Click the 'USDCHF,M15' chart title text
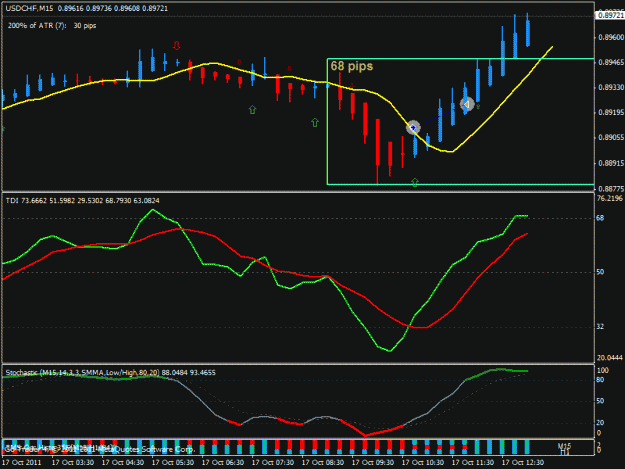The height and width of the screenshot is (469, 625). click(29, 8)
